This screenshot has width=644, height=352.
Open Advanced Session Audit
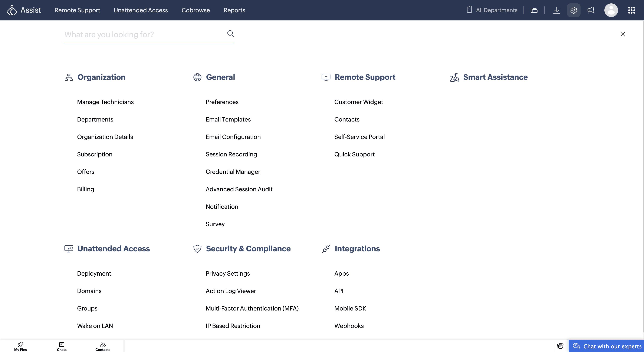[x=239, y=189]
